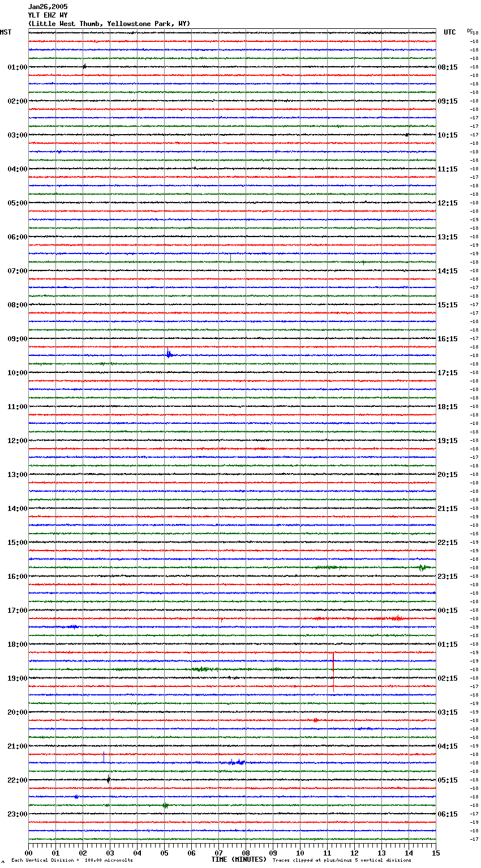Click the 02:00 MST time label
Viewport: 481px width, 868px height.
click(18, 101)
